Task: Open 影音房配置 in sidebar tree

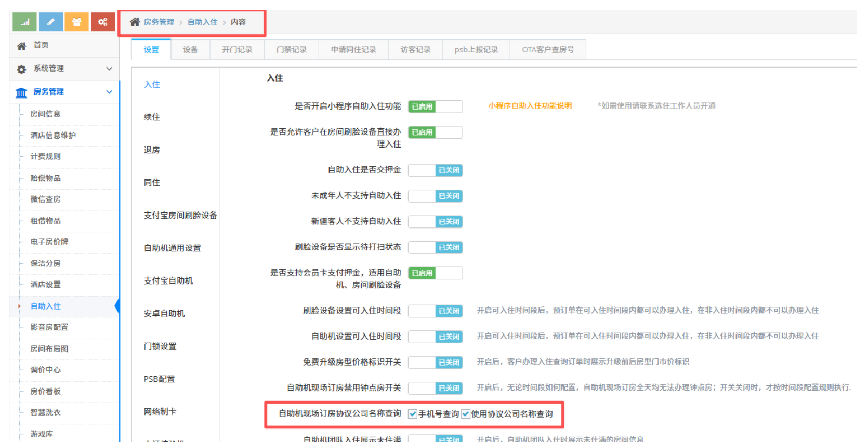Action: coord(49,327)
